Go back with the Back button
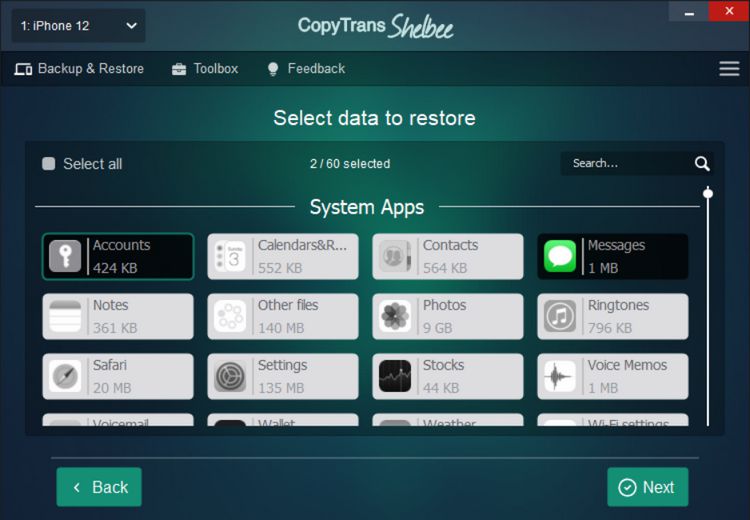The image size is (750, 520). [x=99, y=487]
